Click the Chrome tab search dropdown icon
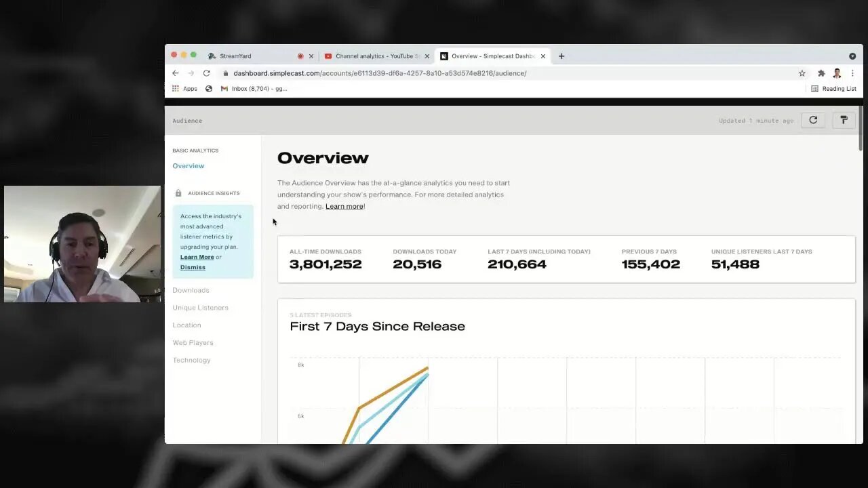The height and width of the screenshot is (488, 868). pos(852,56)
